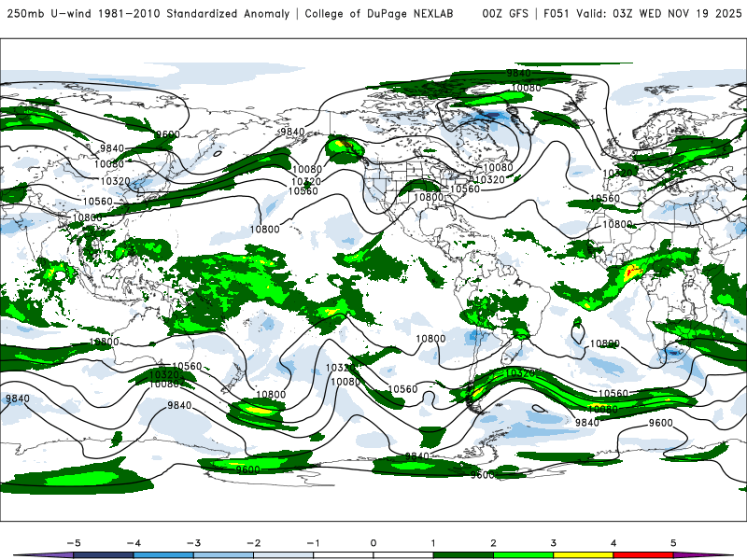Click 'Valid: 03Z WED NOV 19 2025' text
This screenshot has height=560, width=747.
659,13
